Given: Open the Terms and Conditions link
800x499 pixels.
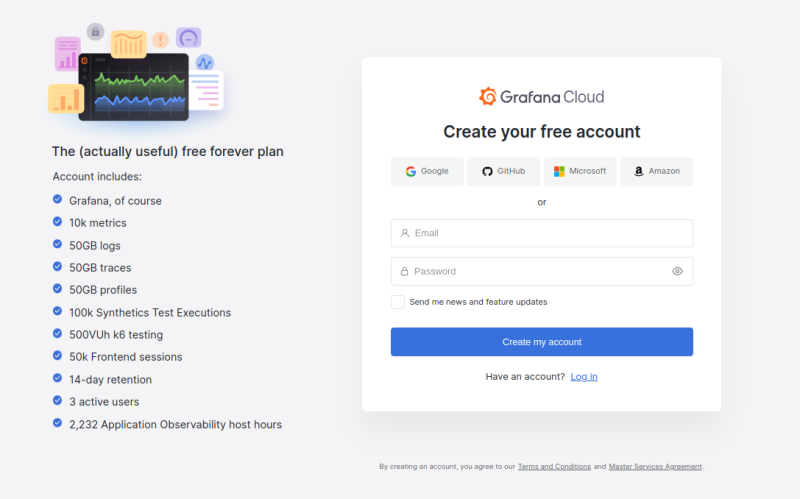Looking at the screenshot, I should (x=554, y=466).
